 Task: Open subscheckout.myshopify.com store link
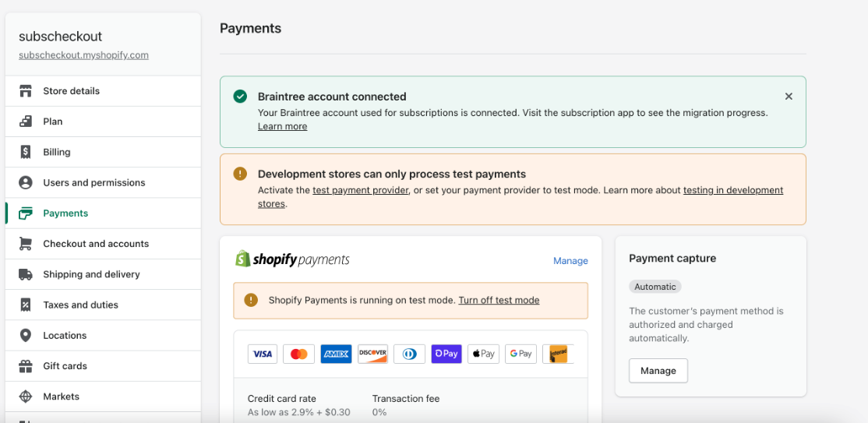[83, 55]
